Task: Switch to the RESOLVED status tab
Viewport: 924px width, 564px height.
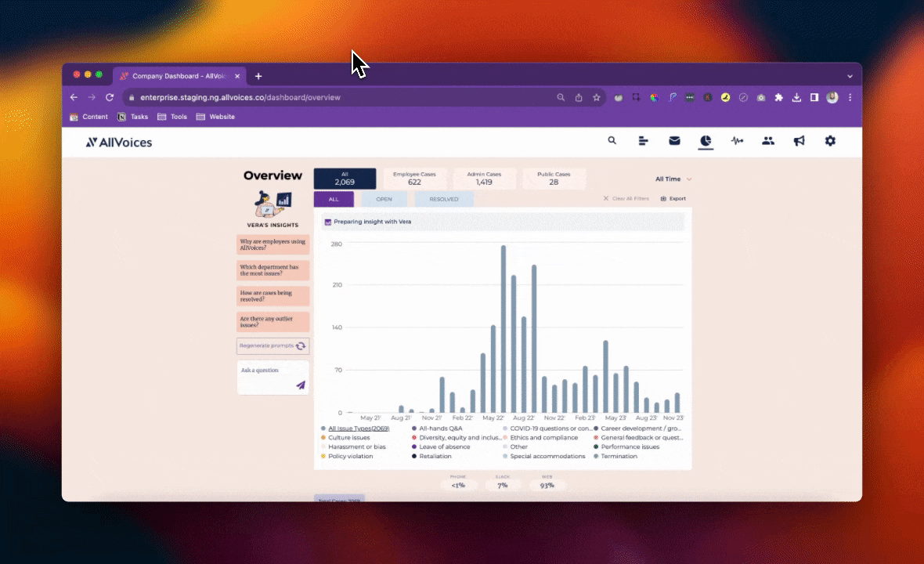Action: [444, 199]
